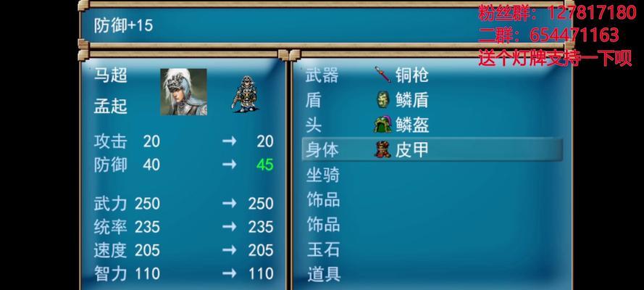Click the 粉丝群 fan group number overlay

[x=557, y=13]
